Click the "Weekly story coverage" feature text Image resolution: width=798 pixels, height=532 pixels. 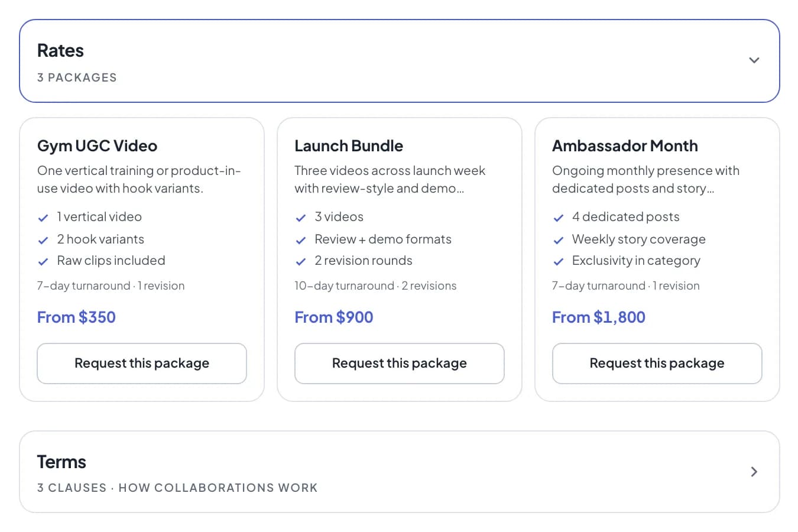639,239
